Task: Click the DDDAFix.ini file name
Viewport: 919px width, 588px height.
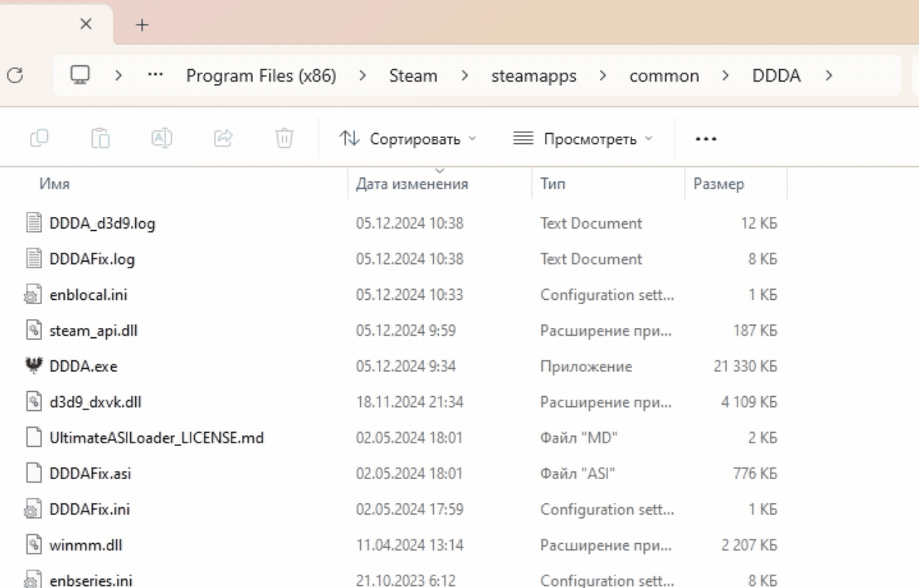Action: [x=90, y=509]
